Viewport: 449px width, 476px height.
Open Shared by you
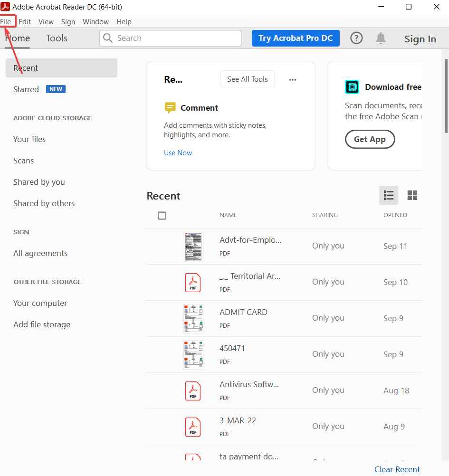(x=39, y=182)
